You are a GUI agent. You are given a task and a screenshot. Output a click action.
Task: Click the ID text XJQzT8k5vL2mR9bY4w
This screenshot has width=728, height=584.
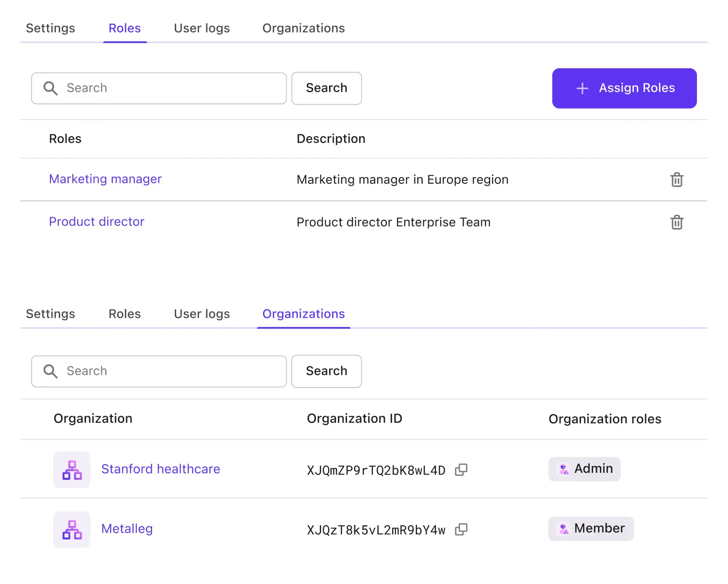pyautogui.click(x=376, y=530)
